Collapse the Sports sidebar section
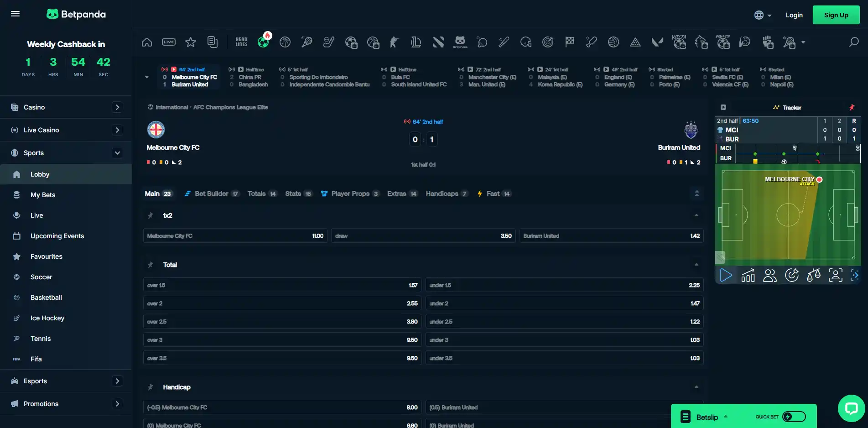The height and width of the screenshot is (428, 868). point(117,153)
